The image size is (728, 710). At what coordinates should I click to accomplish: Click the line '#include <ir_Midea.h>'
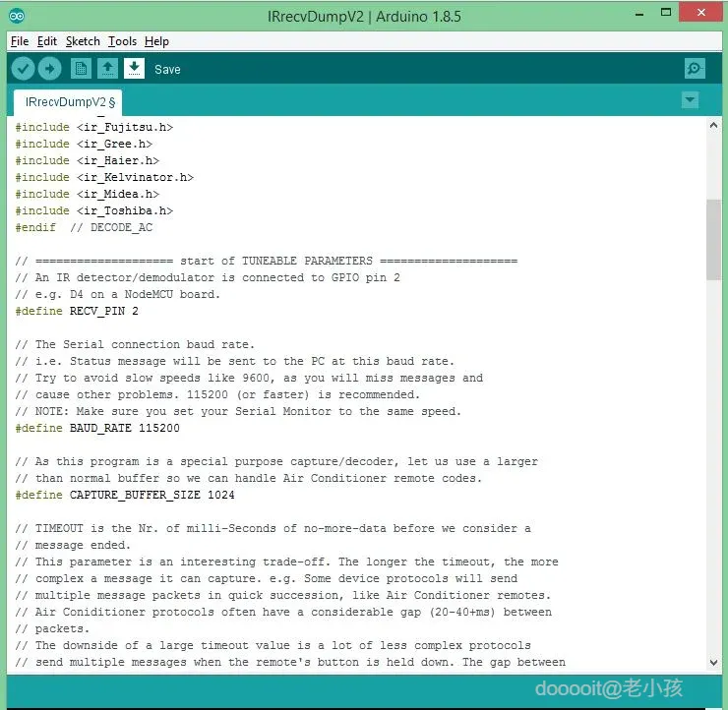pos(87,194)
